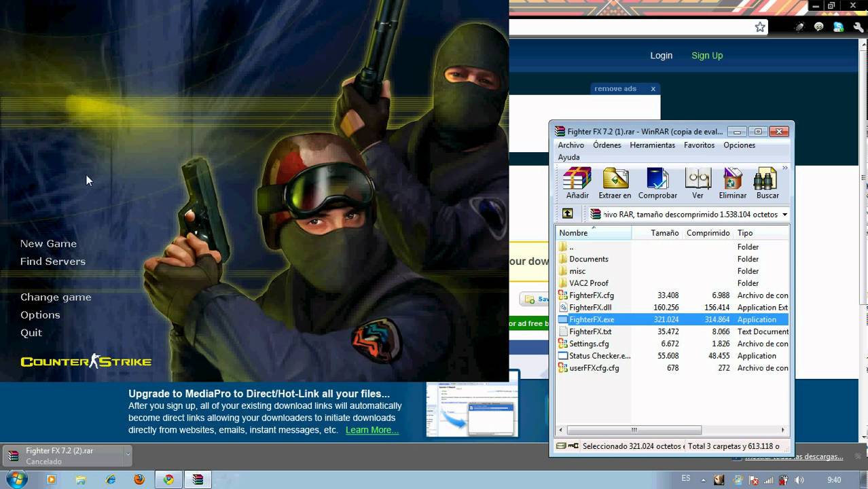This screenshot has width=868, height=489.
Task: Open the Ver viewer tool in WinRAR
Action: [698, 183]
